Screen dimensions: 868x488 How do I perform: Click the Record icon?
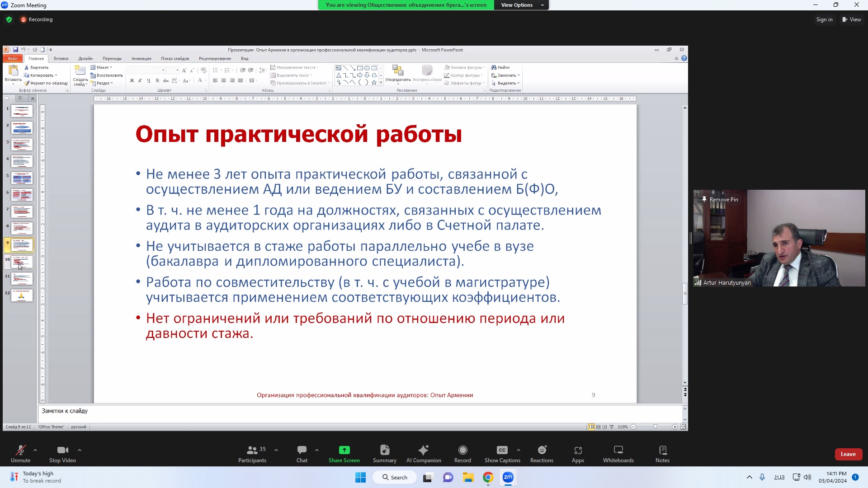coord(462,450)
